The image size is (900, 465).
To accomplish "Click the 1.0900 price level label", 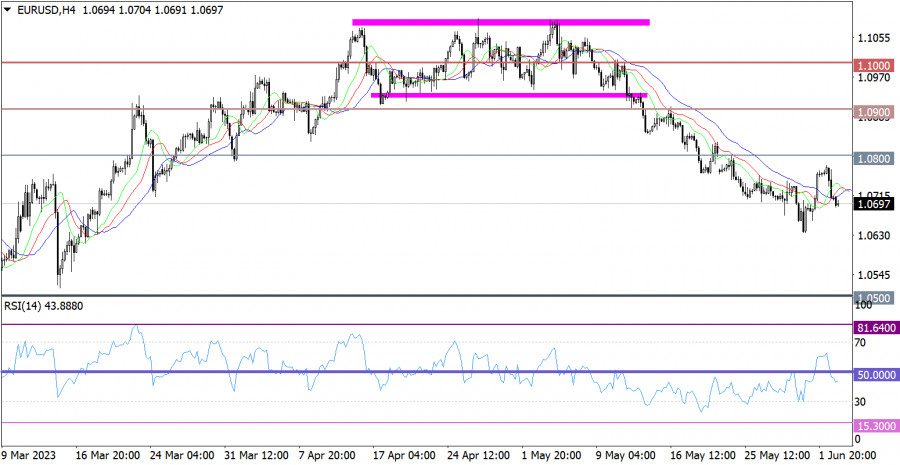I will click(876, 113).
